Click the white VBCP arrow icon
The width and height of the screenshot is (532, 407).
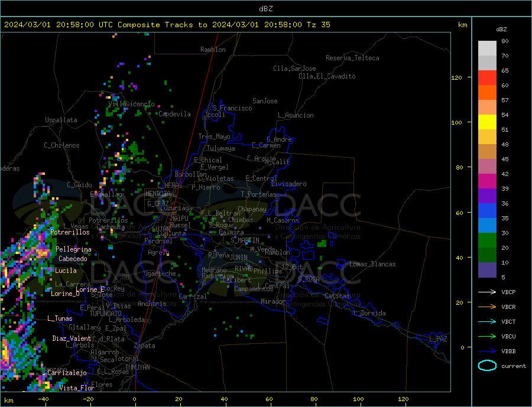[x=487, y=292]
